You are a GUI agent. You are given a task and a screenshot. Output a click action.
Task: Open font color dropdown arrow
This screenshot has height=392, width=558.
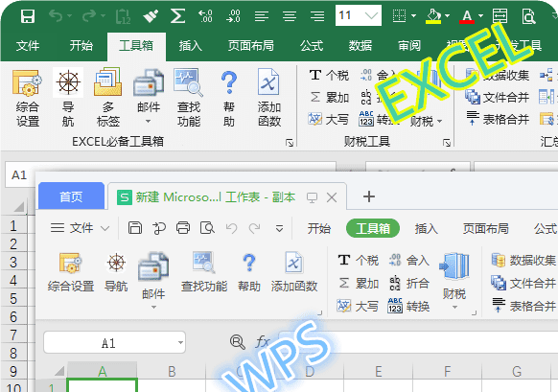pos(480,15)
